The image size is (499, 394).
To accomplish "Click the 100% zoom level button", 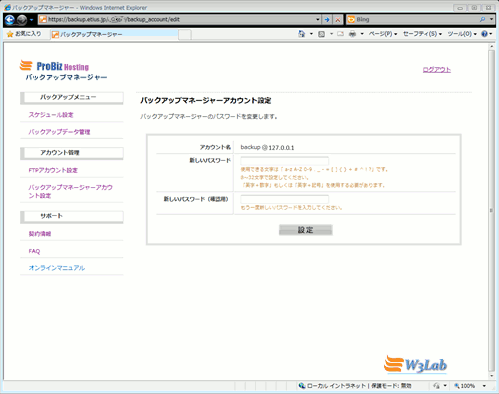I will coord(465,386).
